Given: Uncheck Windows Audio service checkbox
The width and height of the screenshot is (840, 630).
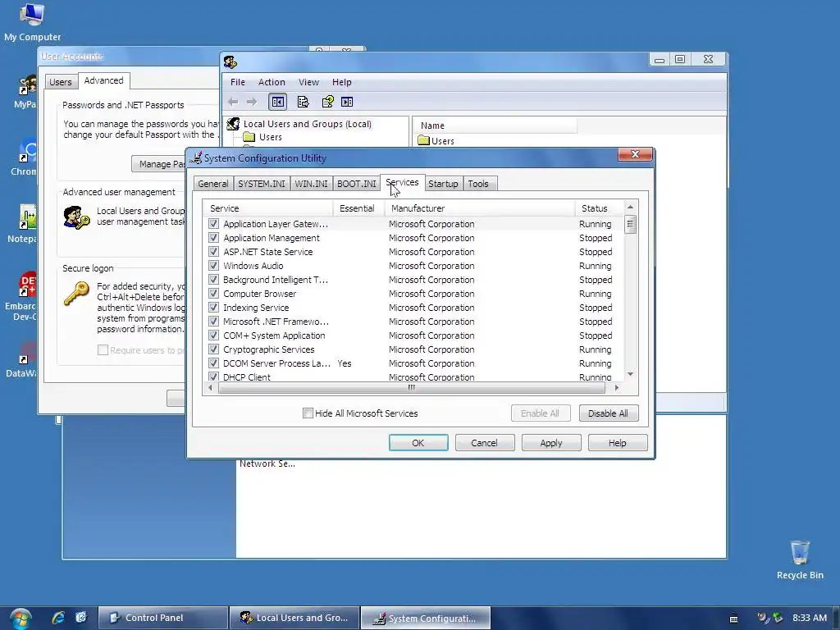Looking at the screenshot, I should pos(214,265).
